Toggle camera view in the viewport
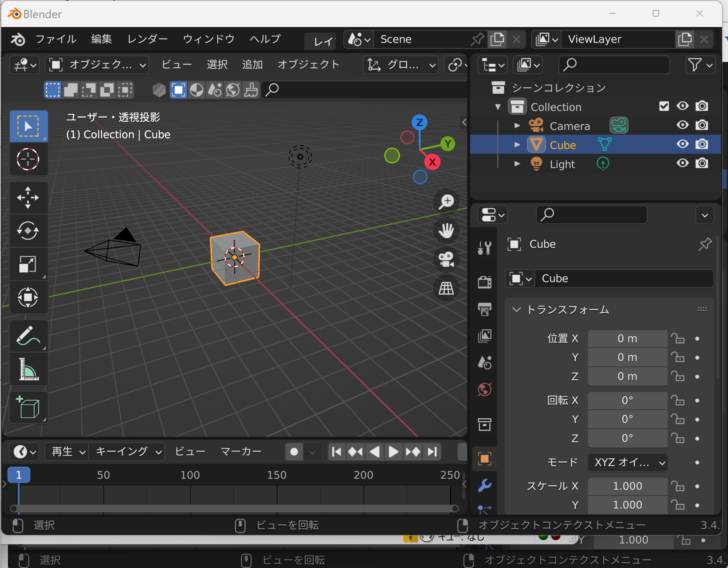The width and height of the screenshot is (728, 568). coord(446,259)
